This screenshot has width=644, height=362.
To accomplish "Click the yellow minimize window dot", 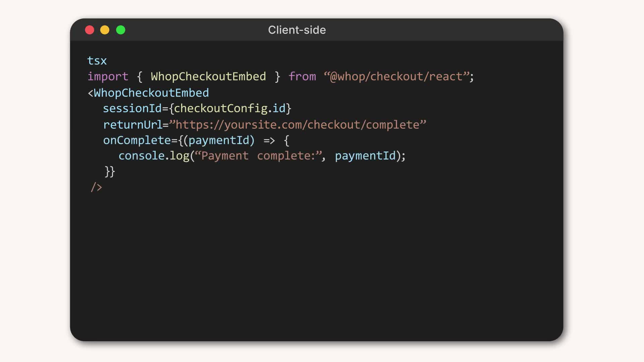I will pos(105,30).
